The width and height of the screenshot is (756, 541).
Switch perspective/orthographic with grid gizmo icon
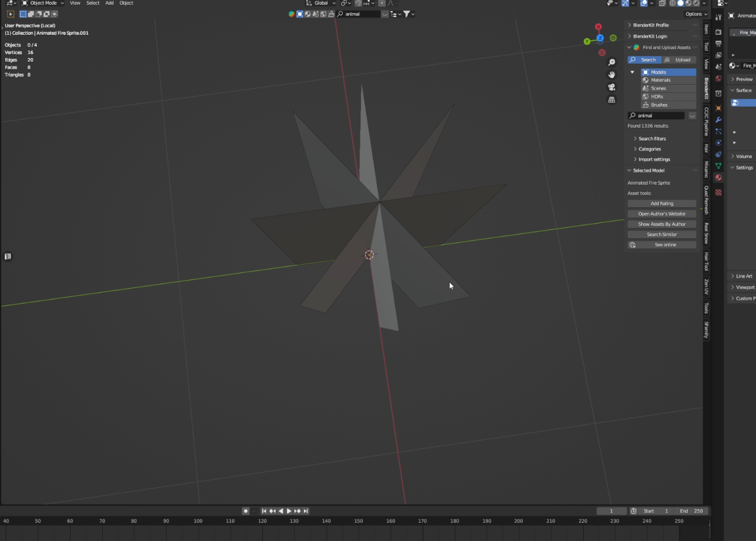(611, 100)
